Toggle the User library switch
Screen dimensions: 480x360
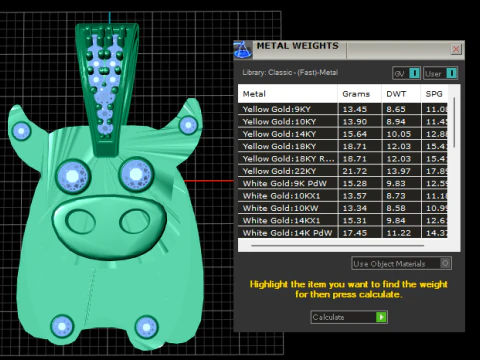440,73
